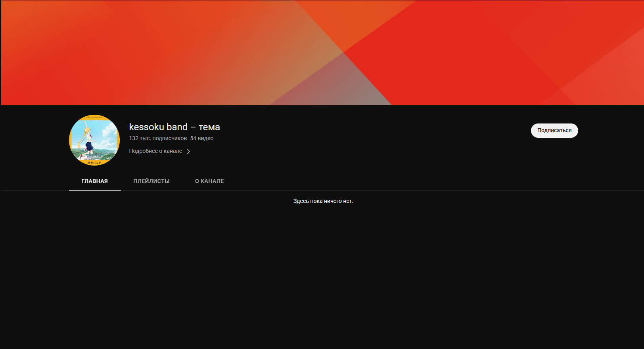
Task: Select the ГЛАВНАЯ tab
Action: click(x=94, y=181)
